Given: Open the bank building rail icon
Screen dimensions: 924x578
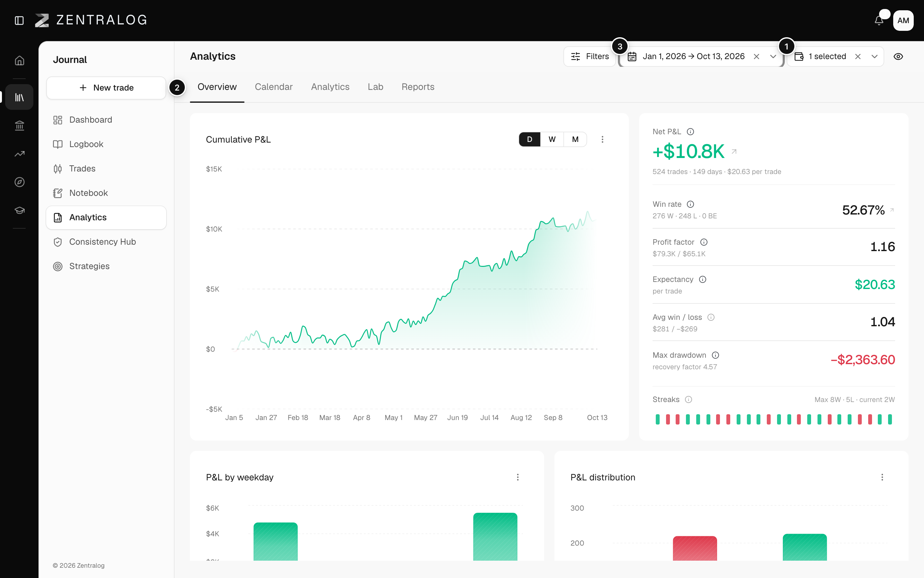Looking at the screenshot, I should click(20, 125).
